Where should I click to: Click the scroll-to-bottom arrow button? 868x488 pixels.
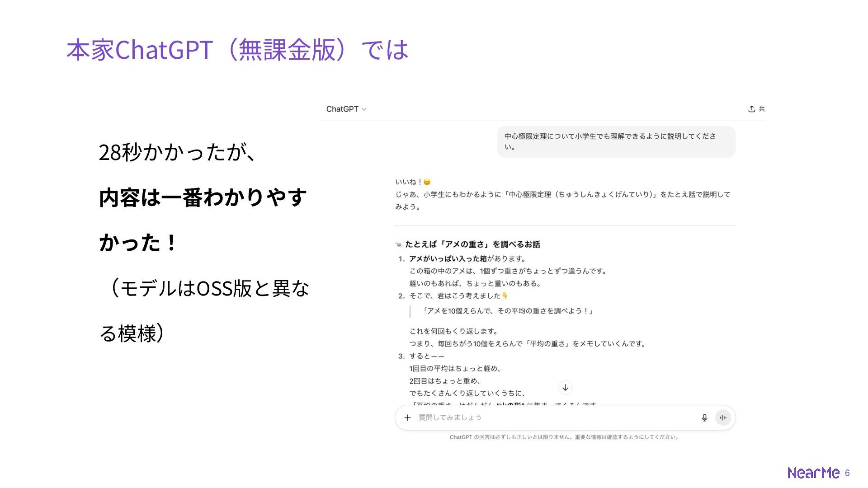pyautogui.click(x=565, y=388)
